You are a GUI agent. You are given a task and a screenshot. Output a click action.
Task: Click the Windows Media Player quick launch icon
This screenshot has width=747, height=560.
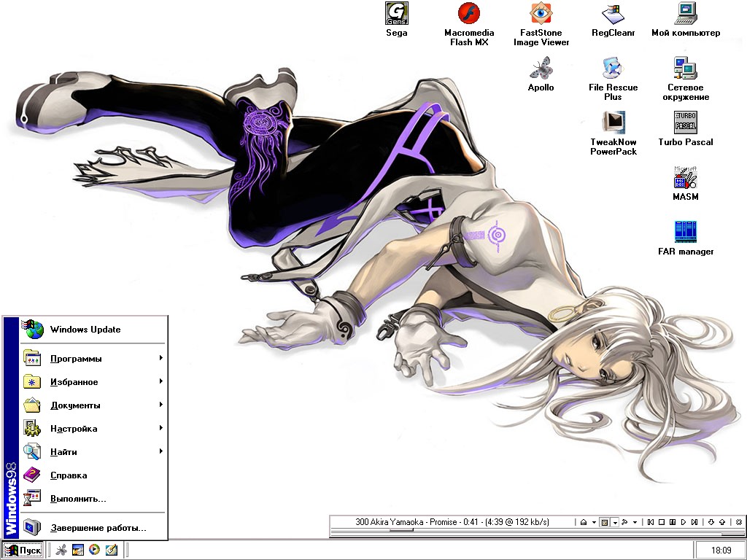(94, 550)
